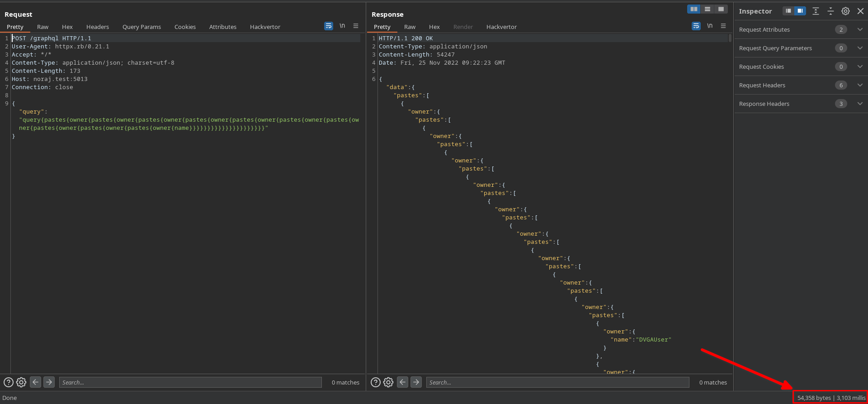The height and width of the screenshot is (404, 868).
Task: Expand Request Cookies section
Action: click(860, 67)
